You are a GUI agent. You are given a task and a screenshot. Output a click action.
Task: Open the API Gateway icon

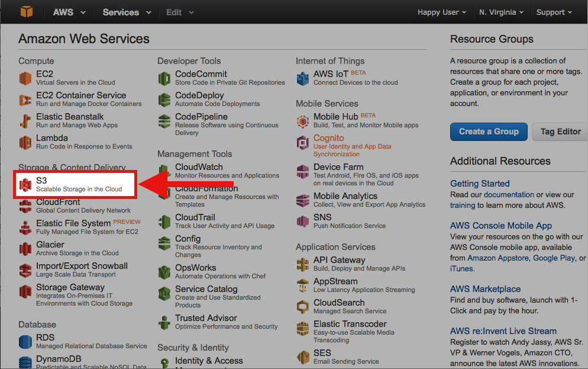click(x=303, y=264)
